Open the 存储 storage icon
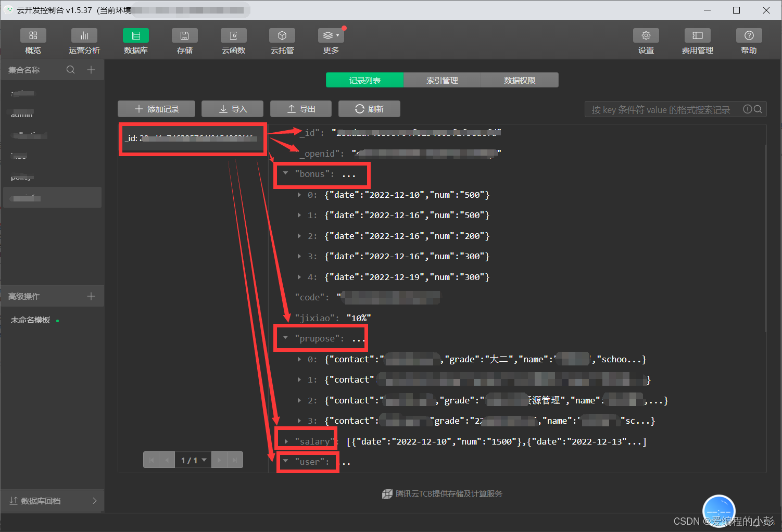Screen dimensions: 782x532 (184, 35)
